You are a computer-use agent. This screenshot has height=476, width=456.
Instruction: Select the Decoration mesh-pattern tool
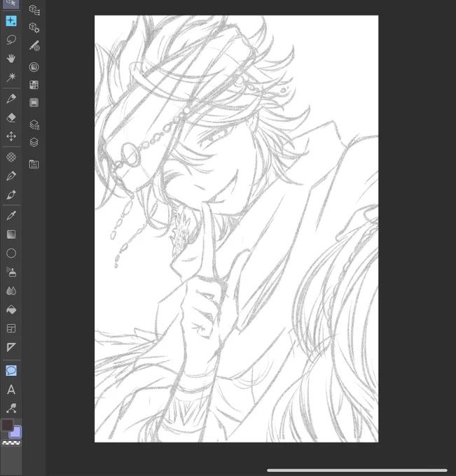[11, 157]
